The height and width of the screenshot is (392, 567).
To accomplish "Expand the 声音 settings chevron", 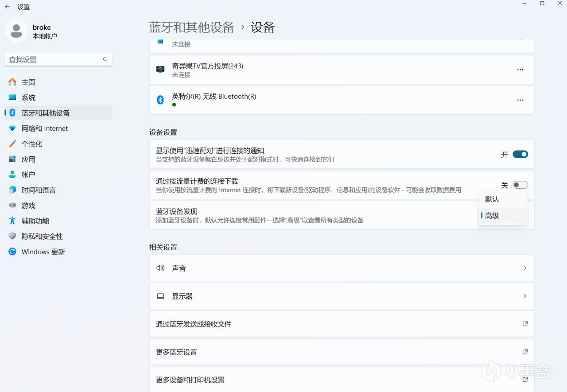I will 525,268.
